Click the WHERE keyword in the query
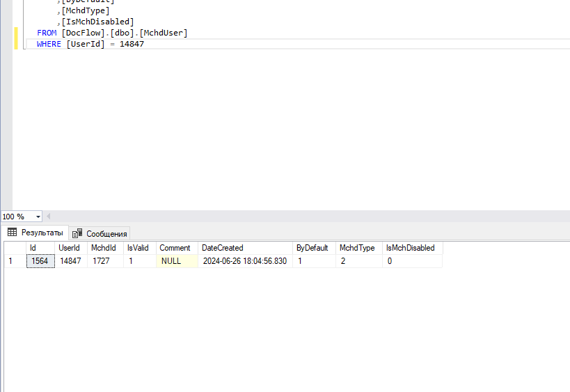This screenshot has height=392, width=570. 49,44
